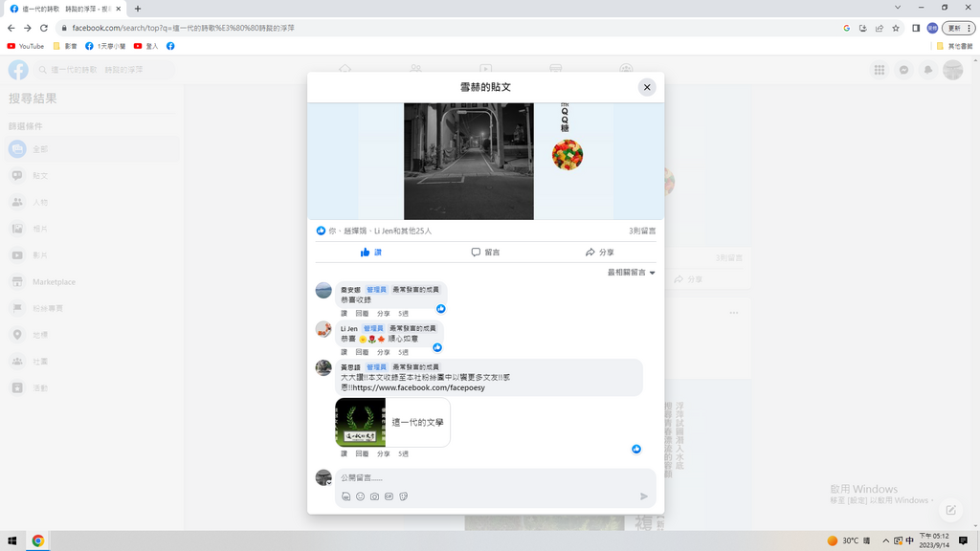
Task: Click the 留言 comment button on the post
Action: pos(485,253)
